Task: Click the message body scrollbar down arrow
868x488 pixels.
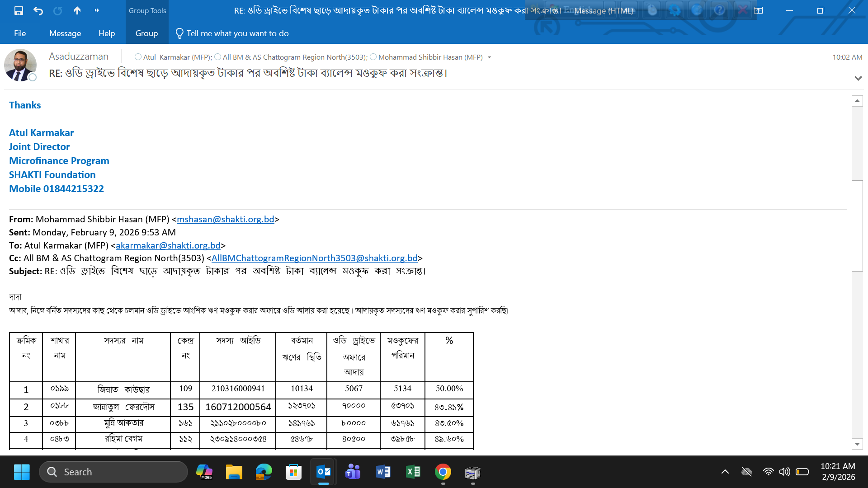Action: pyautogui.click(x=857, y=444)
